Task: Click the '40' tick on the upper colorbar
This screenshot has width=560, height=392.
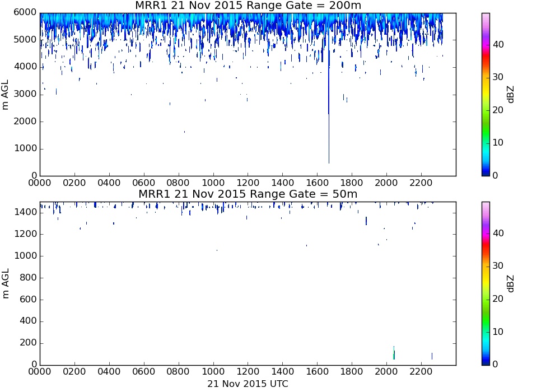Action: (x=498, y=45)
